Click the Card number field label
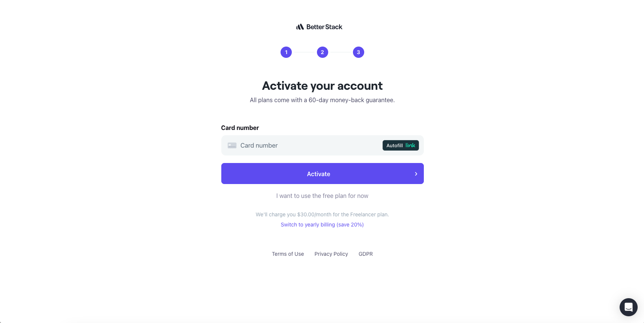The width and height of the screenshot is (644, 323). coord(240,128)
